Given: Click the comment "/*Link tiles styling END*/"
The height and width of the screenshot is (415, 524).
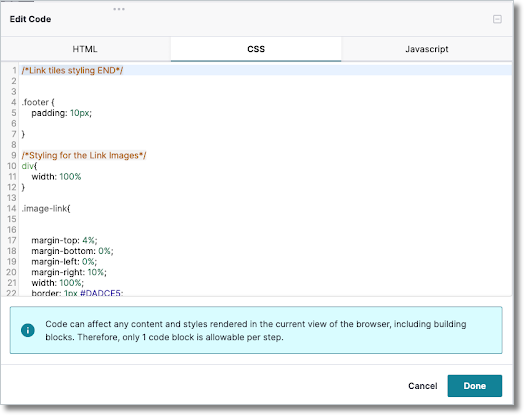Looking at the screenshot, I should point(73,71).
